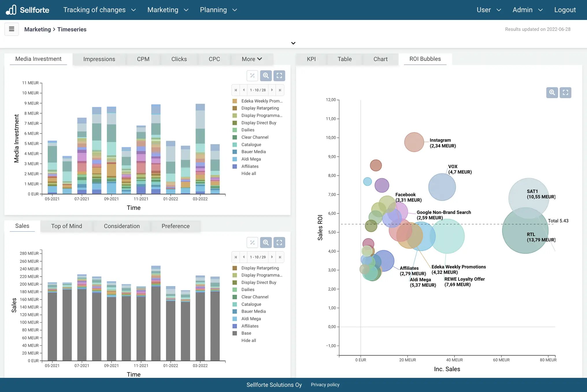Click Display Direct Buy swatch in Sales legend

pyautogui.click(x=235, y=283)
